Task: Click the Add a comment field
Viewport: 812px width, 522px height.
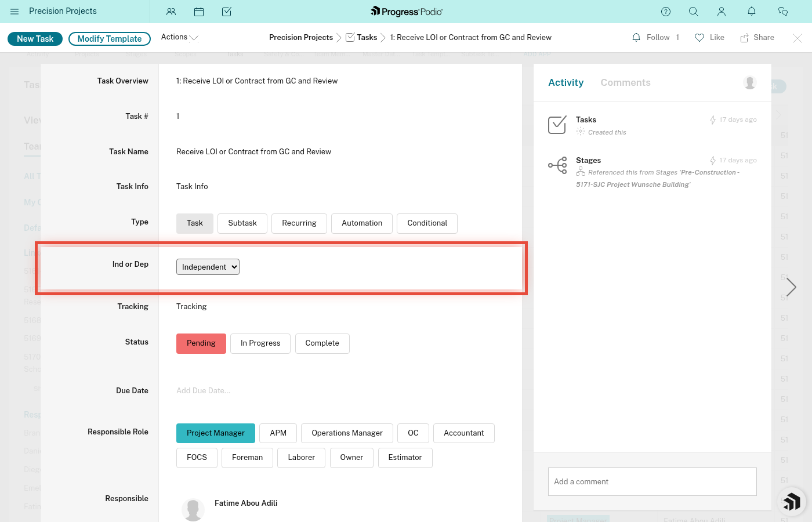Action: (x=652, y=481)
